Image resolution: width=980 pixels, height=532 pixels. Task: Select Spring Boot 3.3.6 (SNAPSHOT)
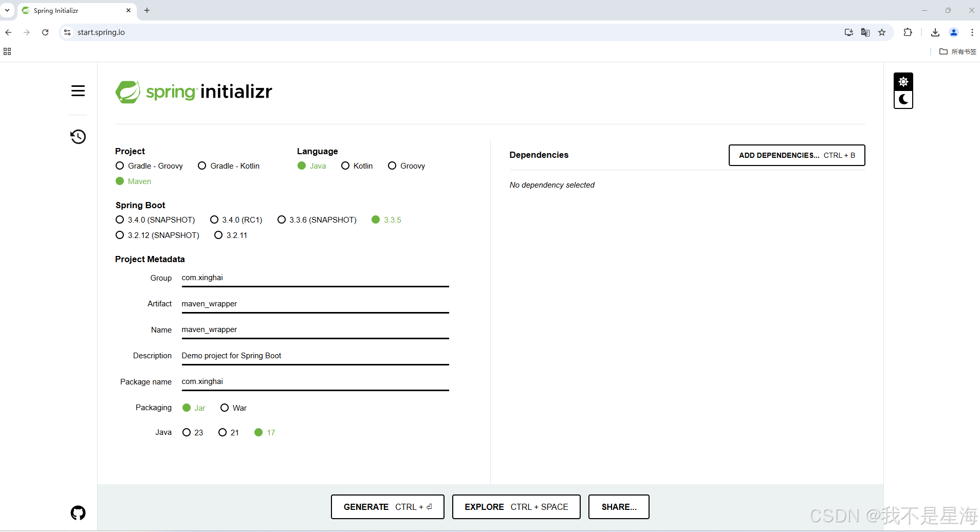317,220
